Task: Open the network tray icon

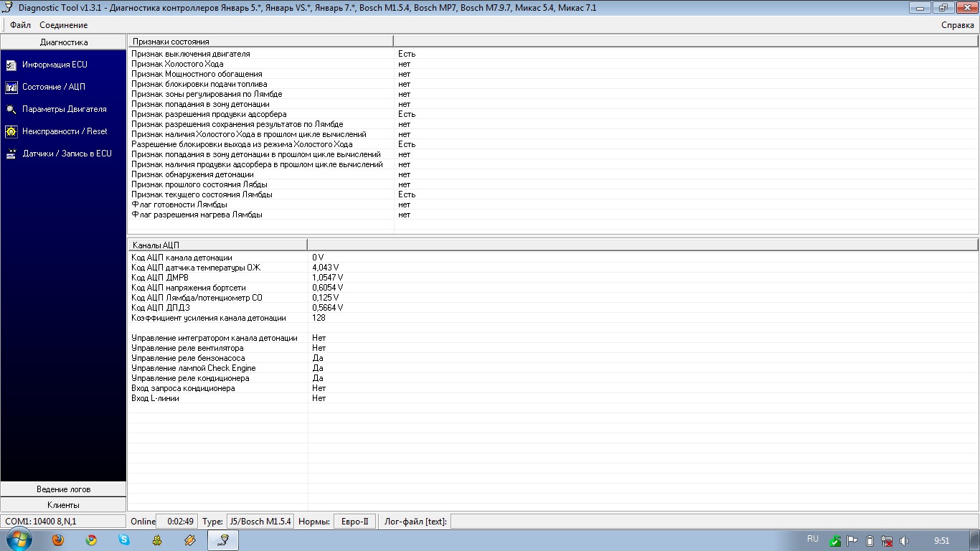Action: (x=887, y=541)
